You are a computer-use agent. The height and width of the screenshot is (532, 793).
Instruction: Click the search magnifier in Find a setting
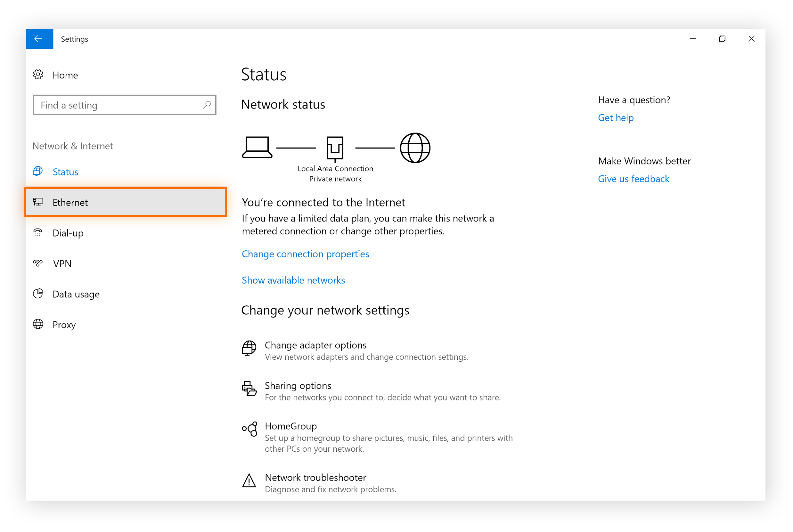tap(207, 105)
